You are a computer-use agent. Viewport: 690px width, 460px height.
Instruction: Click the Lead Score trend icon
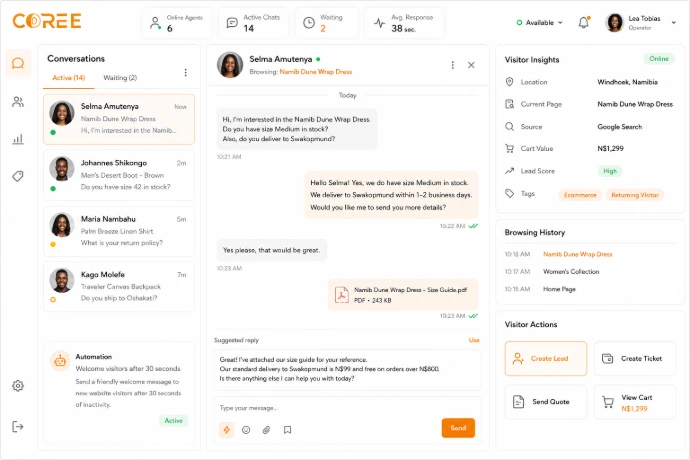pyautogui.click(x=510, y=171)
